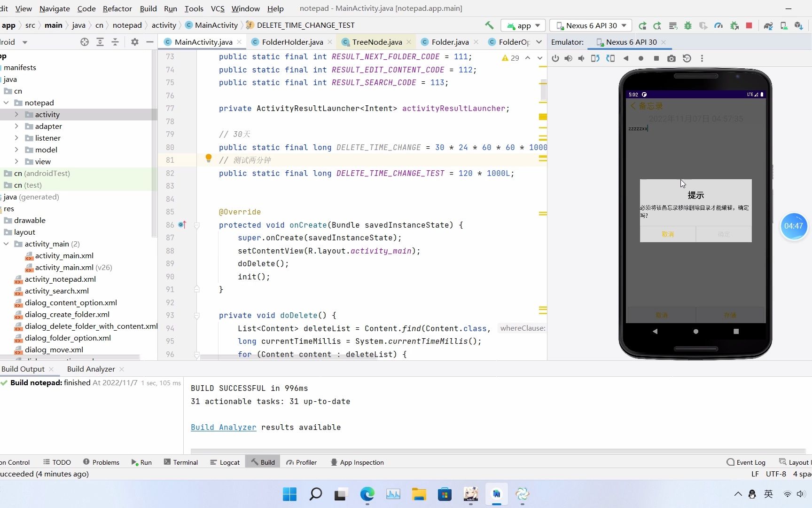Viewport: 812px width, 508px height.
Task: Click the emulator Home circle toolbar icon
Action: (x=641, y=58)
